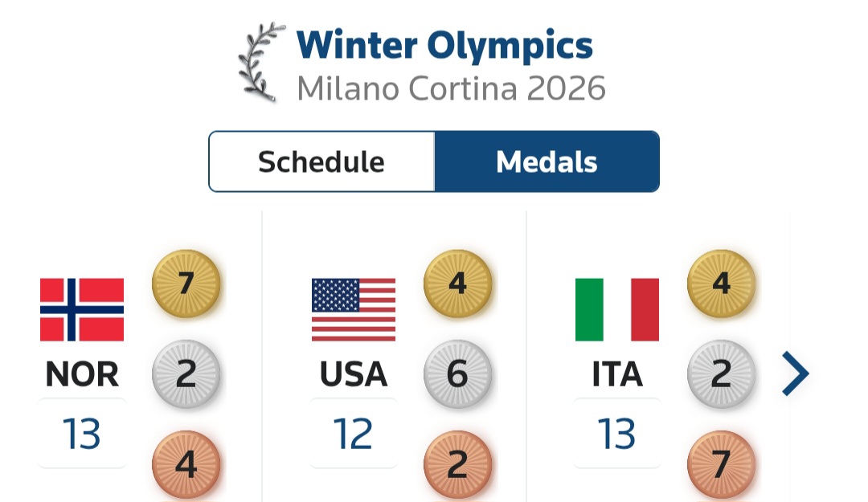Viewport: 868px width, 502px height.
Task: Show more countries with right chevron
Action: tap(796, 374)
